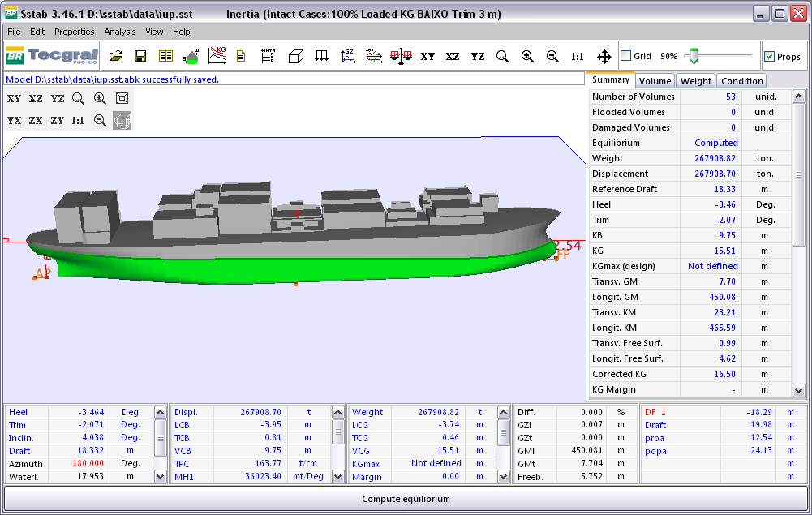This screenshot has width=812, height=515.
Task: Click the open file folder icon
Action: pyautogui.click(x=115, y=56)
